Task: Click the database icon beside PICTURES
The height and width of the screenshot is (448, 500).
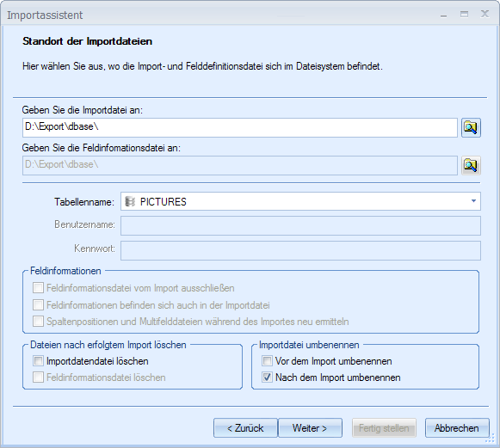Action: pyautogui.click(x=130, y=201)
